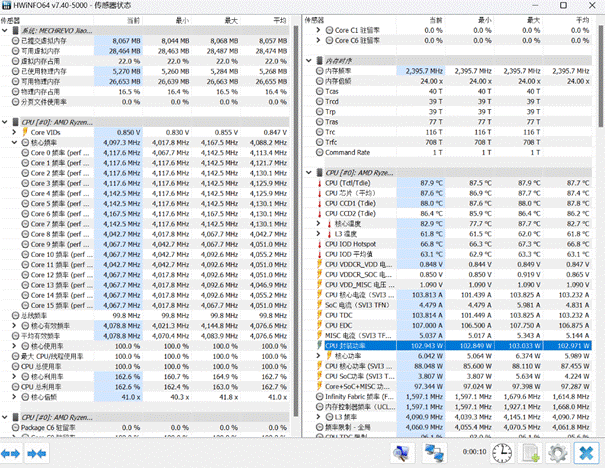The height and width of the screenshot is (468, 605).
Task: Reset min/max values with clock icon
Action: click(x=504, y=453)
